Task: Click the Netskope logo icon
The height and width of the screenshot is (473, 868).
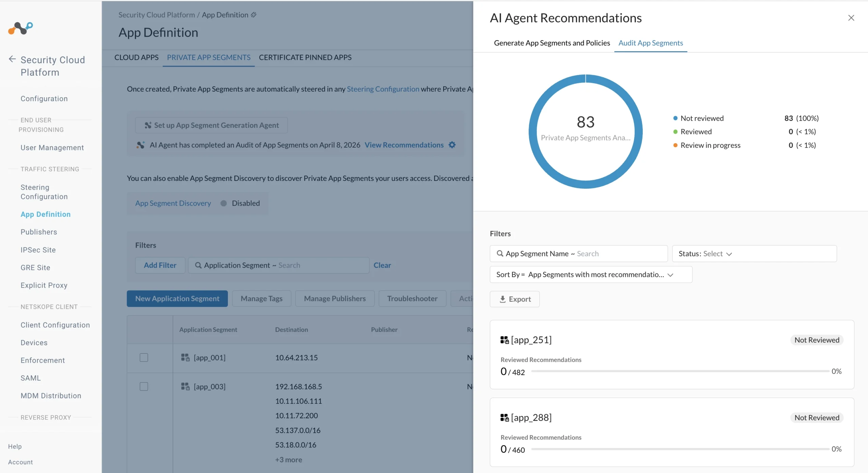Action: pyautogui.click(x=20, y=28)
